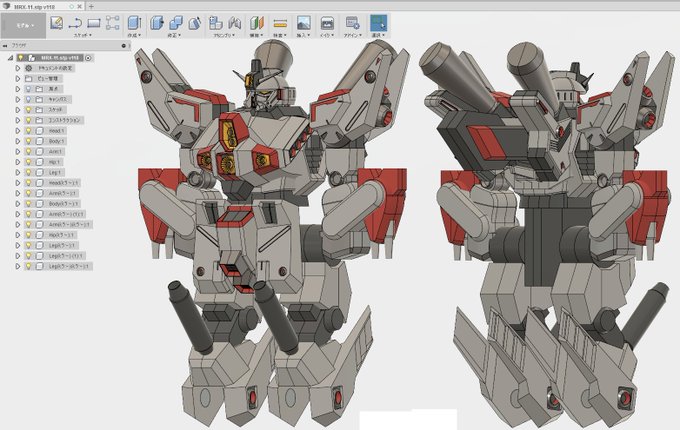The height and width of the screenshot is (430, 680).
Task: Select the Press Pull modify icon
Action: (x=157, y=23)
